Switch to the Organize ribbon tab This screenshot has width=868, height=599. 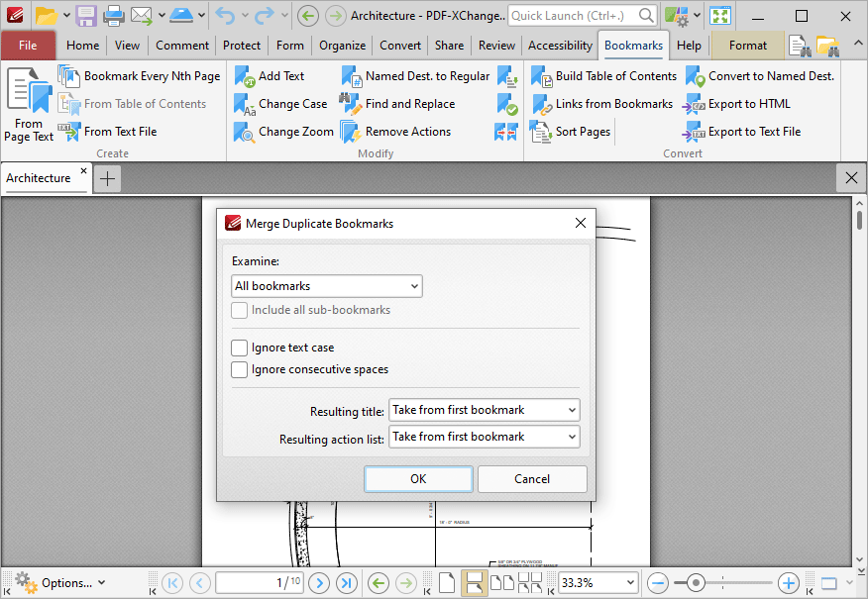click(x=341, y=46)
